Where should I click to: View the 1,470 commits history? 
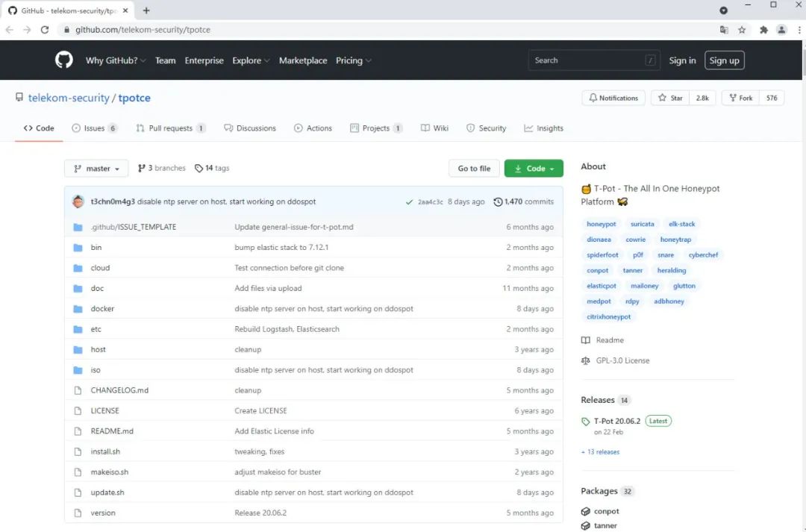click(524, 201)
